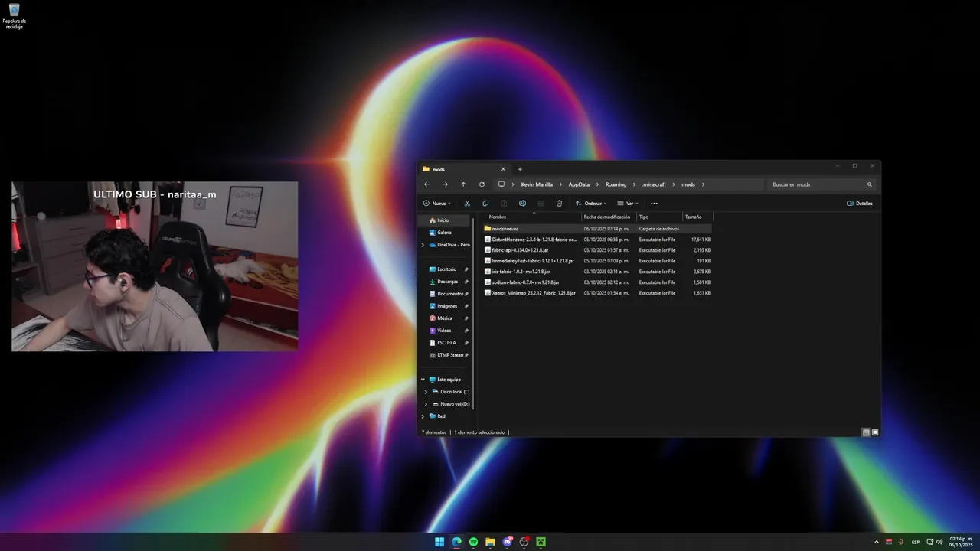
Task: Select the mods tab
Action: click(465, 169)
